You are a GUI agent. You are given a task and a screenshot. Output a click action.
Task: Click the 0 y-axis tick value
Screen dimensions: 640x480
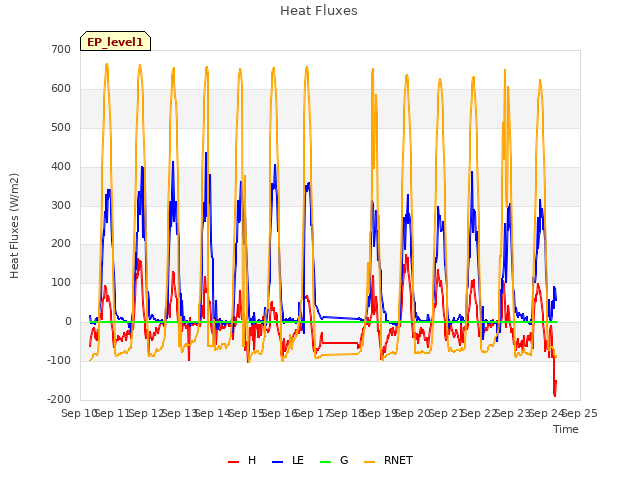click(x=68, y=322)
